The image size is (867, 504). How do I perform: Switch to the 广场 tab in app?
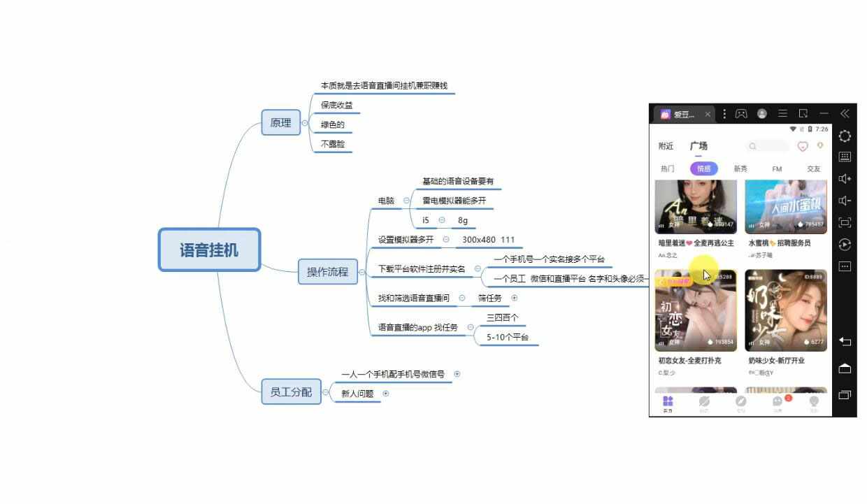698,146
